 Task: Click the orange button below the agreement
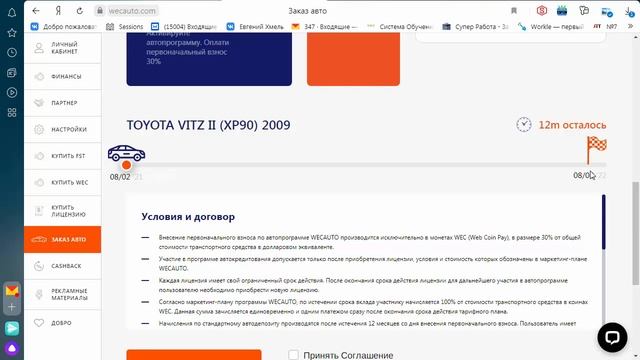coord(194,355)
